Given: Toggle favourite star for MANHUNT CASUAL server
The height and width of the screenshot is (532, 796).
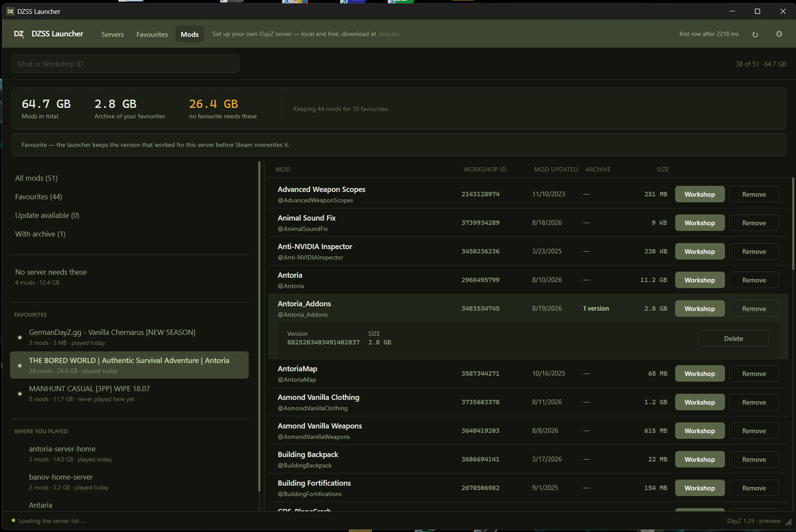Looking at the screenshot, I should point(20,394).
